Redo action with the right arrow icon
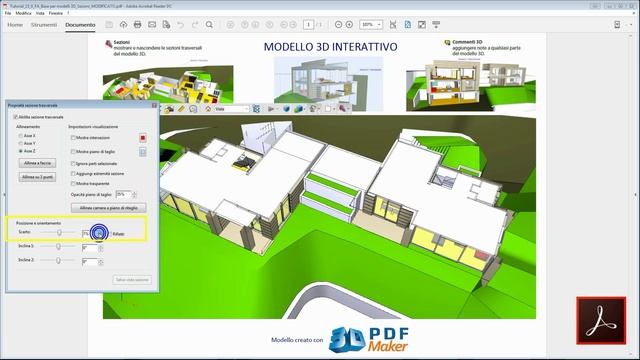Screen dimensions: 640x360 (x=195, y=24)
